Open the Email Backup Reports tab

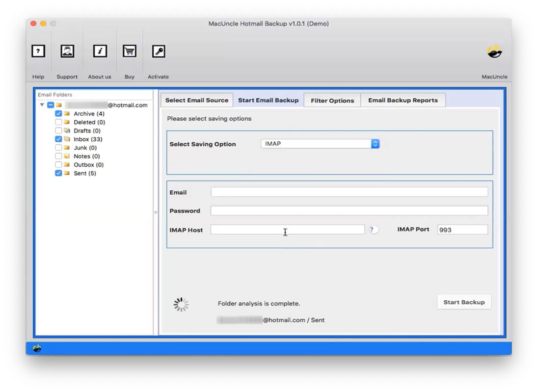[403, 100]
